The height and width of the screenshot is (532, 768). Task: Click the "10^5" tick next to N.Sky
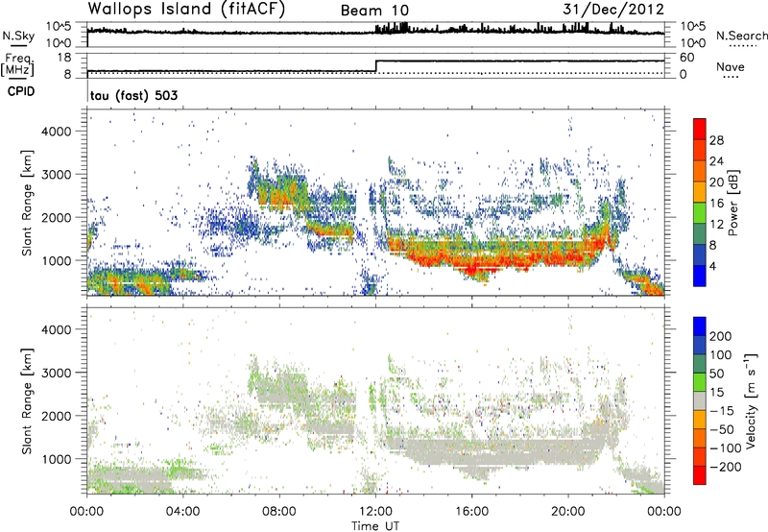click(x=59, y=27)
